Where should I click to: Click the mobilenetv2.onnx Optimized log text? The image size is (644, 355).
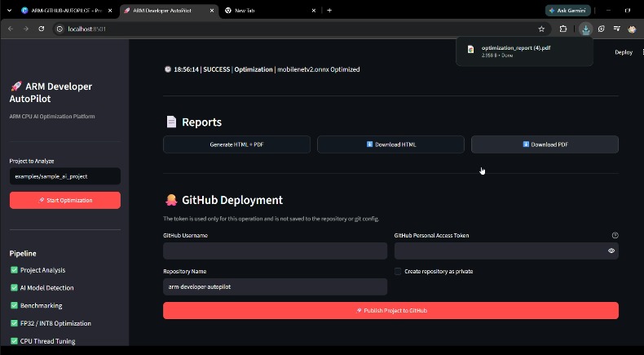click(319, 69)
